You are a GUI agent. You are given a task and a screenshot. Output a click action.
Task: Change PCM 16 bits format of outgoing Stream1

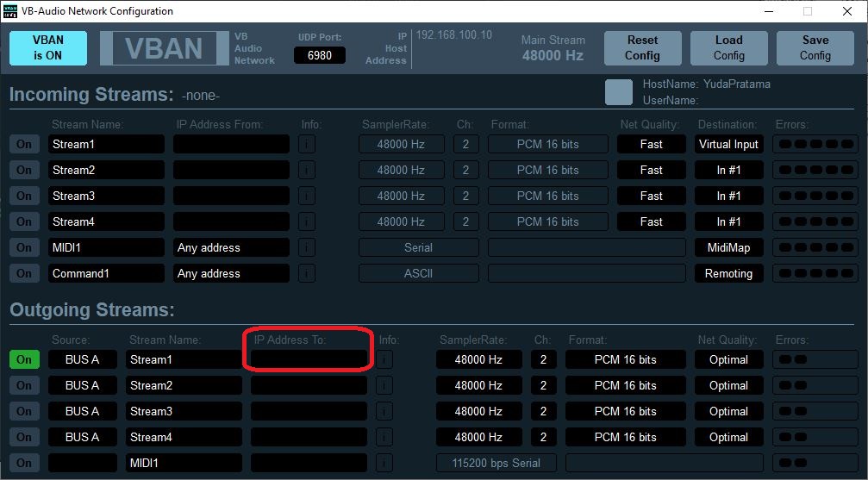coord(626,359)
